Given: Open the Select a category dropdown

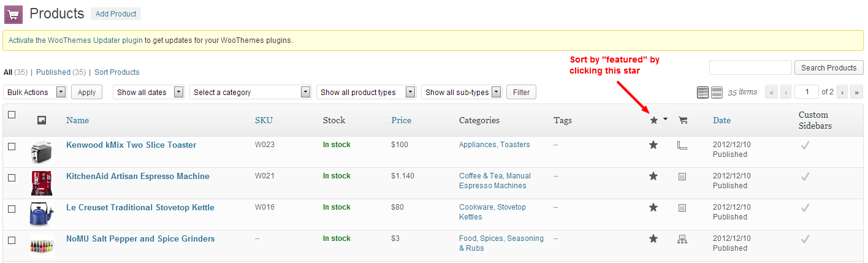Looking at the screenshot, I should [250, 92].
